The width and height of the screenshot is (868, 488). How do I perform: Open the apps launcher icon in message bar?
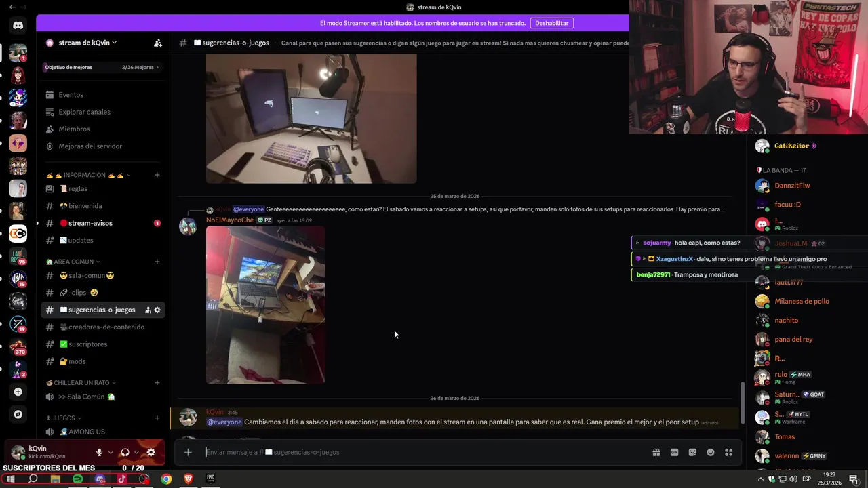tap(729, 452)
